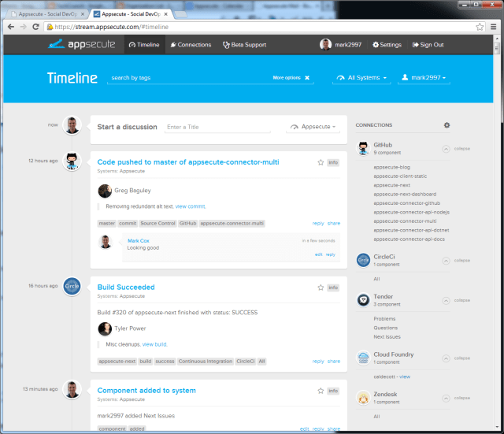504x434 pixels.
Task: Open the All Systems dropdown
Action: (x=361, y=78)
